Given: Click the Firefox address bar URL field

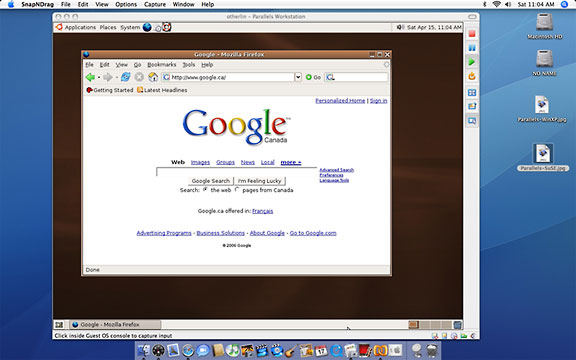Looking at the screenshot, I should [228, 77].
